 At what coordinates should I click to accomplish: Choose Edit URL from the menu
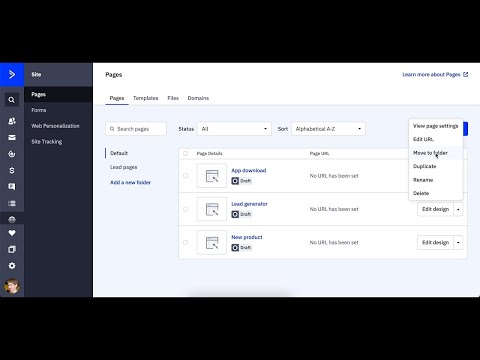(435, 139)
